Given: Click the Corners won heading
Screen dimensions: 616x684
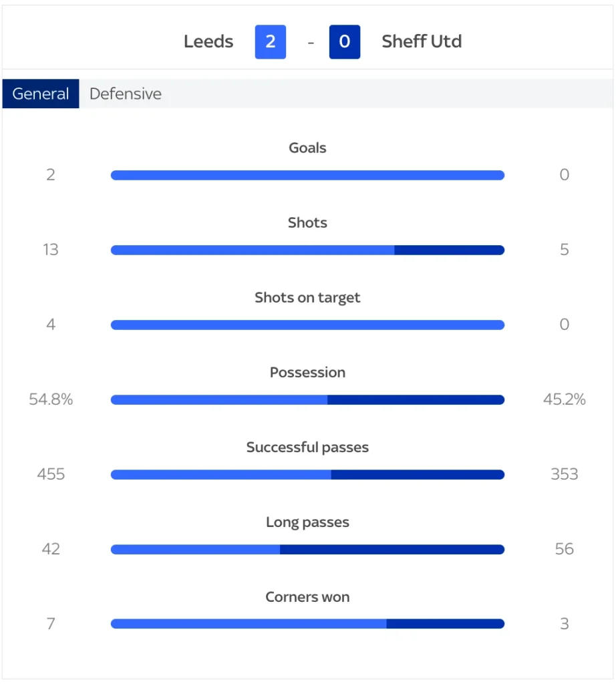Looking at the screenshot, I should 307,596.
